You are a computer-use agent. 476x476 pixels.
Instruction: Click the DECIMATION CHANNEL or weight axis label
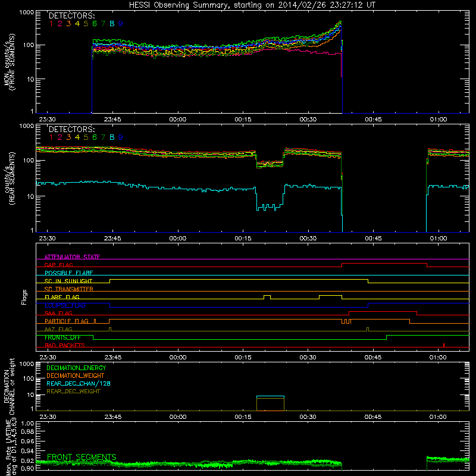point(9,386)
